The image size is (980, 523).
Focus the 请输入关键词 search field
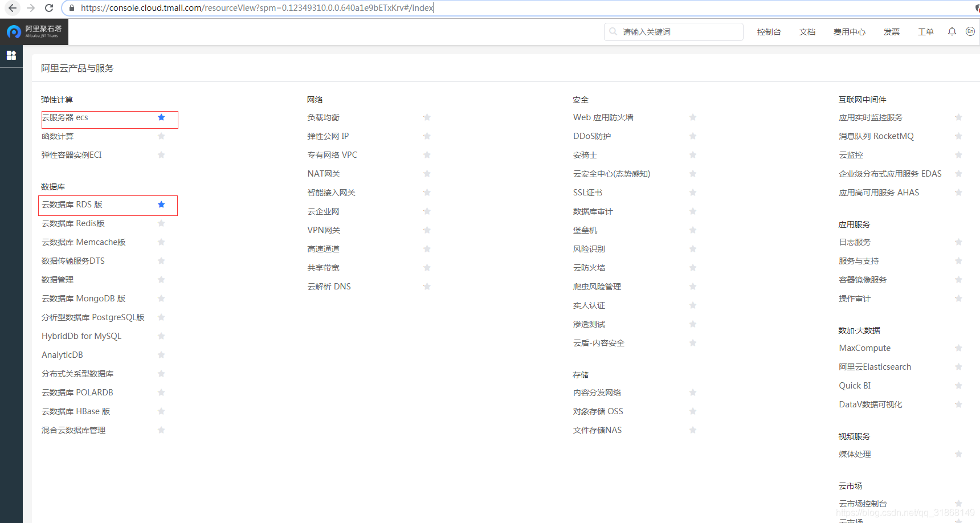pyautogui.click(x=673, y=32)
